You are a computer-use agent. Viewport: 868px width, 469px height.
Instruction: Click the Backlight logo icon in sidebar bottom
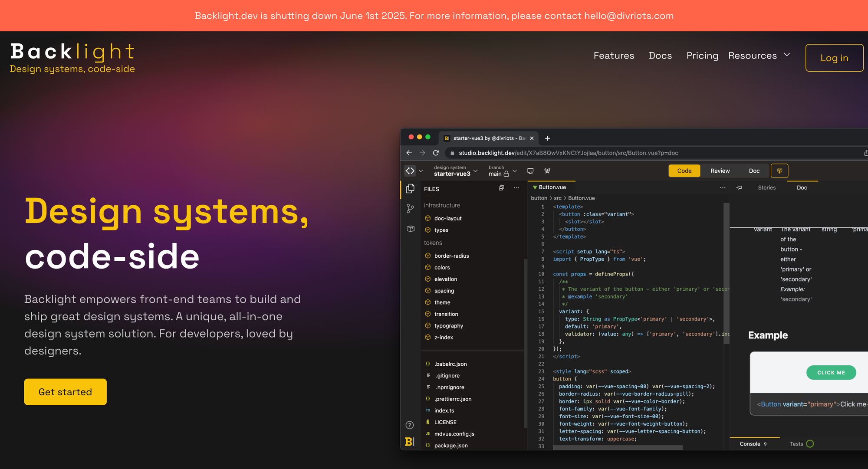(409, 441)
